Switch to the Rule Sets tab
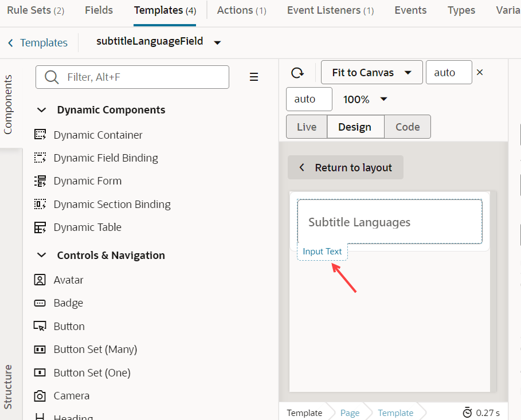The image size is (521, 420). (x=36, y=10)
